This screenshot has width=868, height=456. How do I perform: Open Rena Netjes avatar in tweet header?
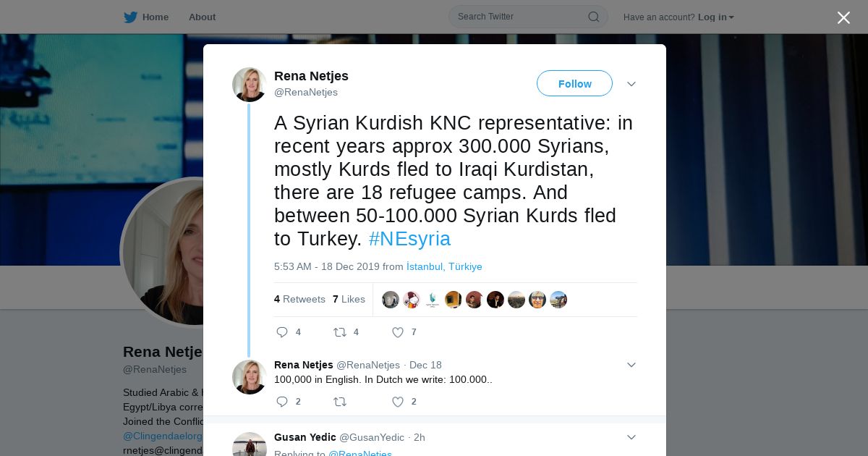pos(250,85)
